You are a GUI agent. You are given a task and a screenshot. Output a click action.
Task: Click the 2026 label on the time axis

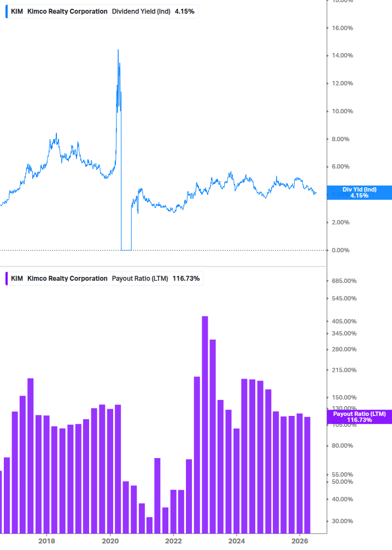(x=300, y=541)
